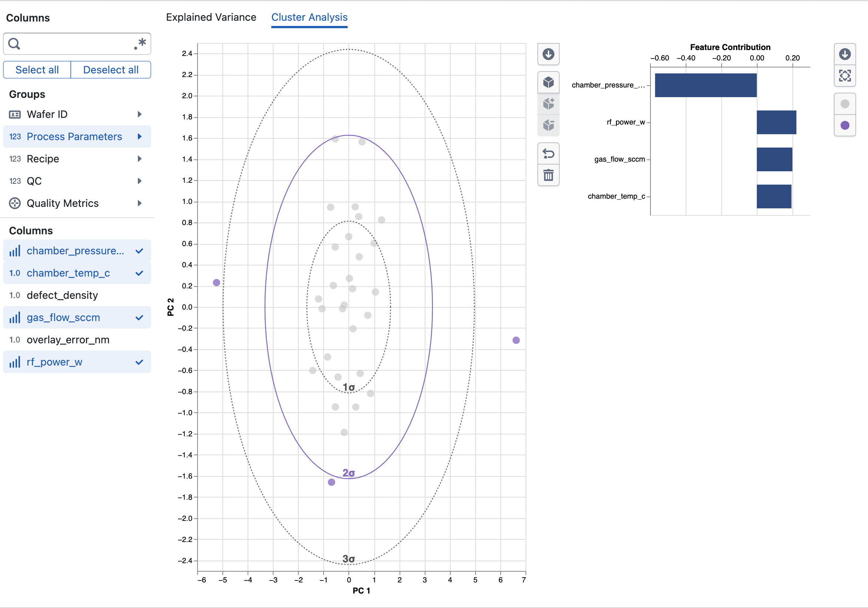Expand the Wafer ID group arrow
This screenshot has width=868, height=608.
click(x=139, y=114)
